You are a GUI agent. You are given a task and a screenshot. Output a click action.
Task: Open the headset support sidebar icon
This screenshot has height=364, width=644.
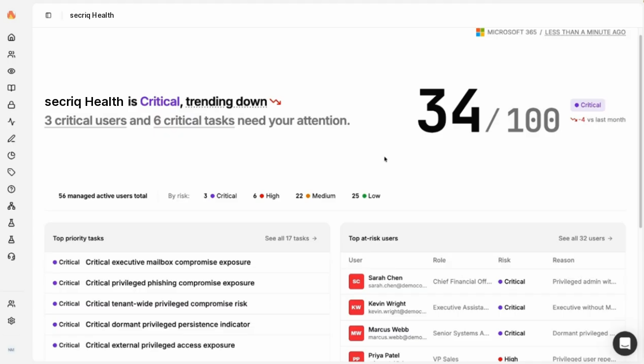[11, 256]
